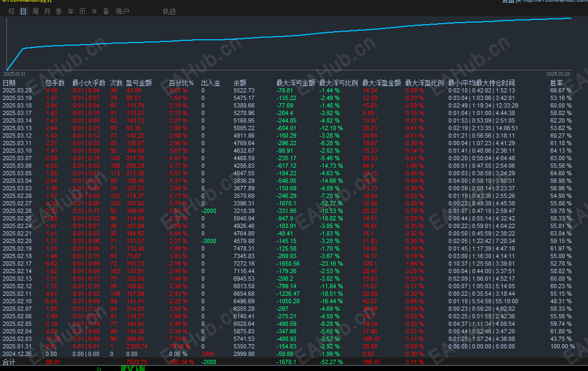
Task: Click the 总手数 column header
Action: pyautogui.click(x=55, y=83)
